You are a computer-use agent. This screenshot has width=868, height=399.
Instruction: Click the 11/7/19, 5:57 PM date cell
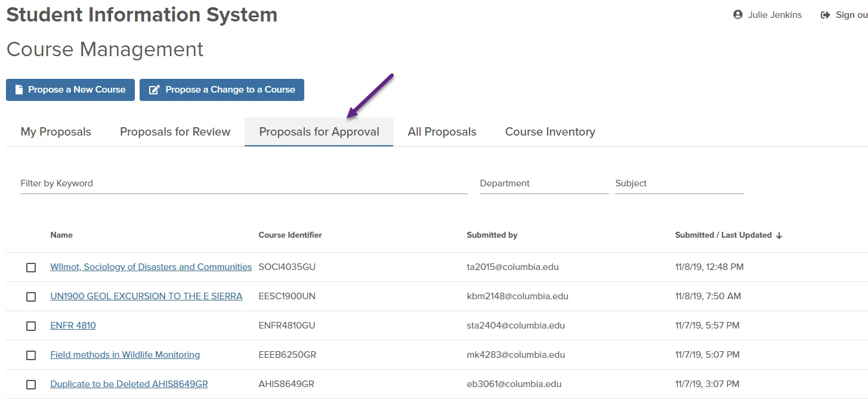[708, 326]
